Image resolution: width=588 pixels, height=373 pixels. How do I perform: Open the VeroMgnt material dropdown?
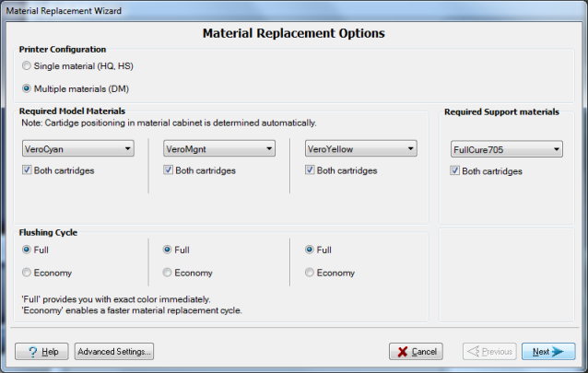point(219,149)
